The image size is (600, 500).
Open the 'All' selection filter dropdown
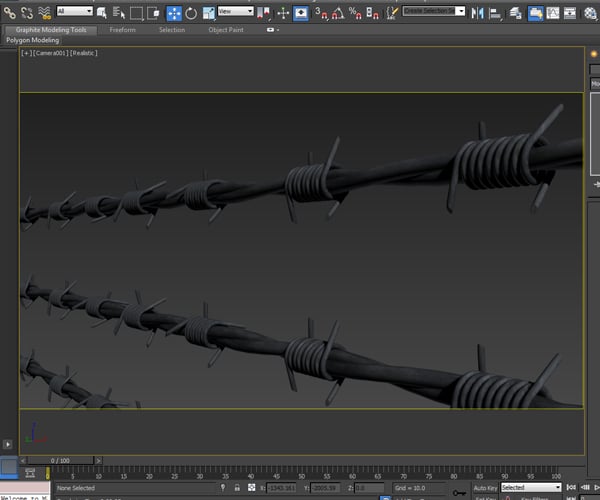(75, 12)
